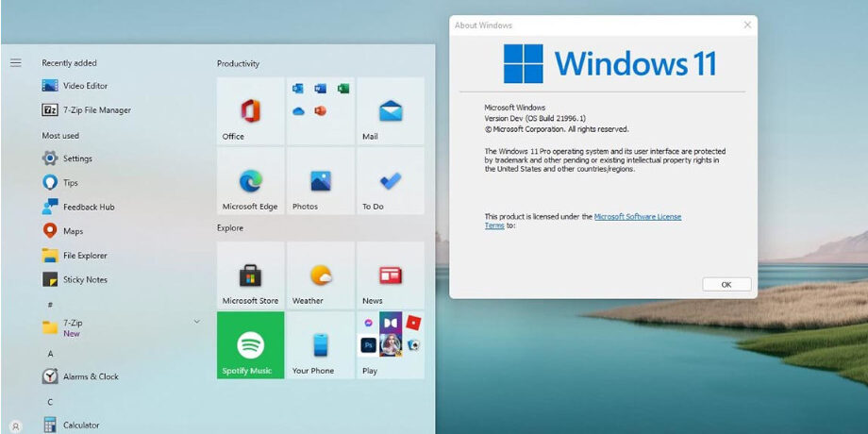Screen dimensions: 868x434
Task: Click the Most used heading
Action: click(60, 136)
